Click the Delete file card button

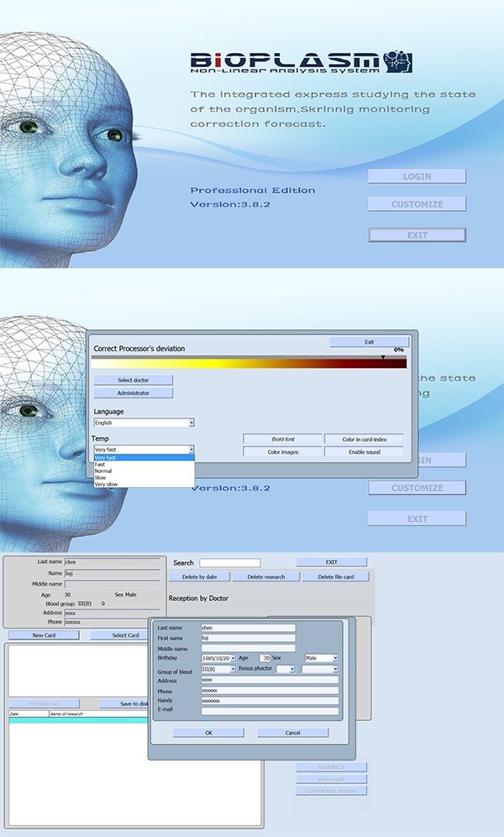coord(336,577)
